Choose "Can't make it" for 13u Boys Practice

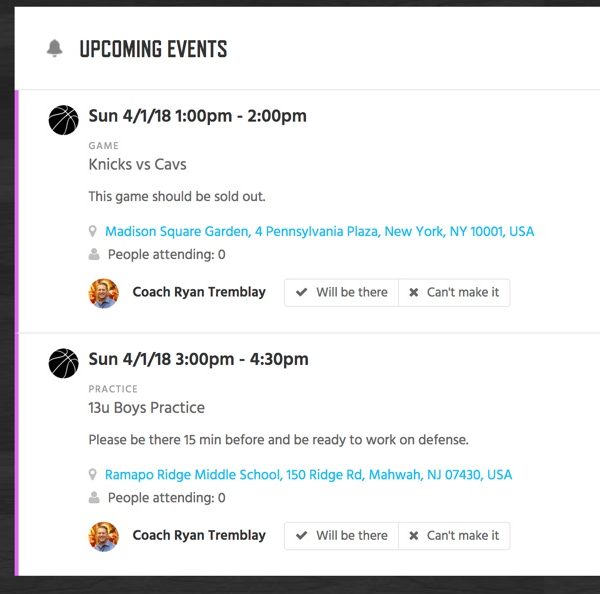[454, 536]
